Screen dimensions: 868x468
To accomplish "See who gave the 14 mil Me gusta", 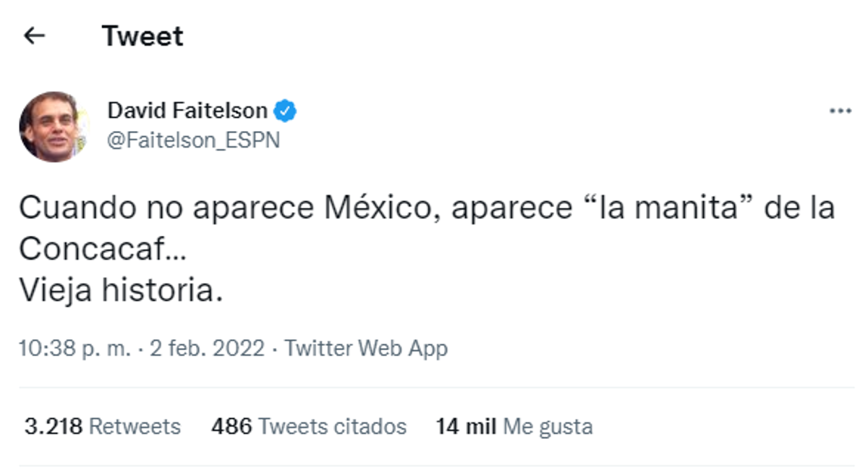I will (514, 427).
